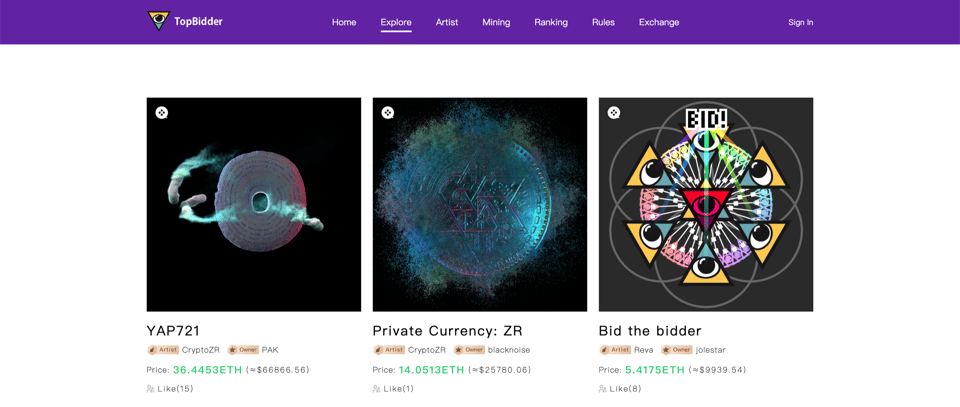View owner jolestar's profile
This screenshot has width=960, height=407.
click(x=711, y=350)
